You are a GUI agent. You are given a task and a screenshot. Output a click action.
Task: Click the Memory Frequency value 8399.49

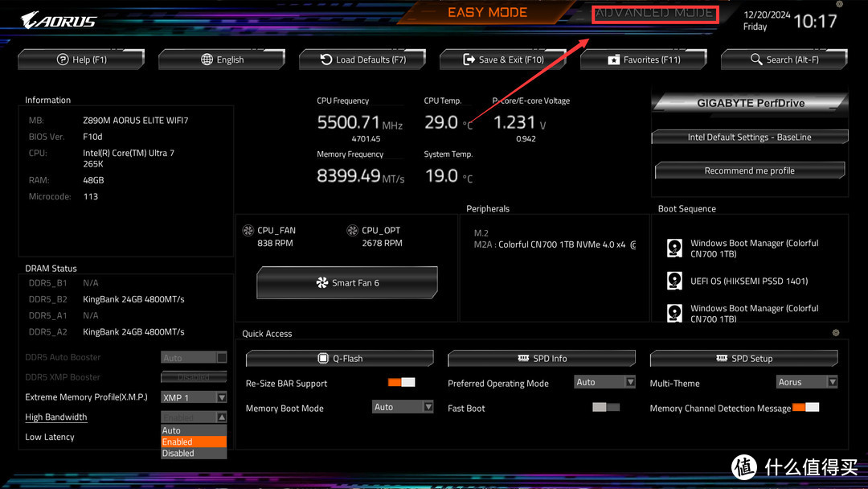coord(349,175)
